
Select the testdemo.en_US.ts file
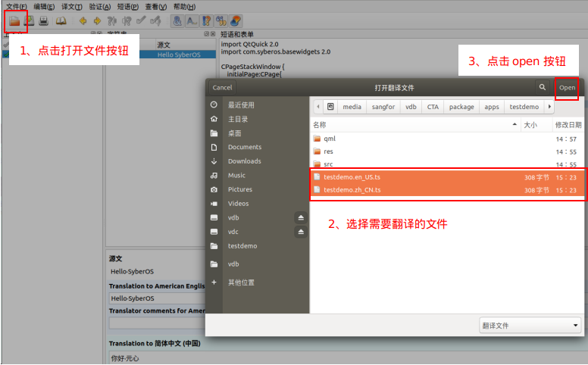point(352,176)
